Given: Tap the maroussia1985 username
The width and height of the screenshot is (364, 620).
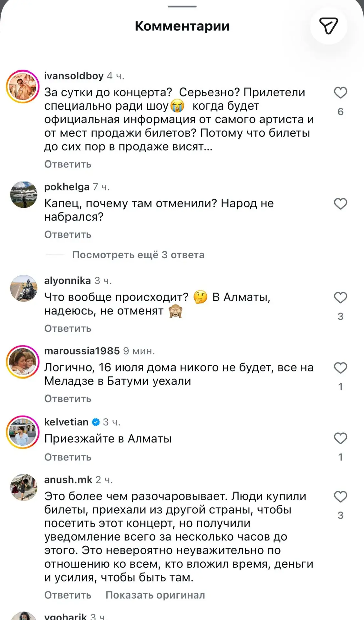Looking at the screenshot, I should coord(82,351).
